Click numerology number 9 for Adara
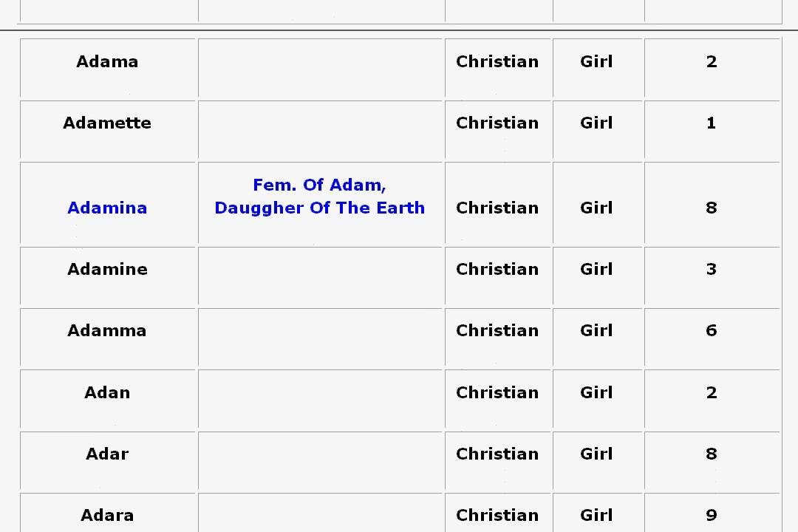Screen dimensions: 798x532 [711, 515]
